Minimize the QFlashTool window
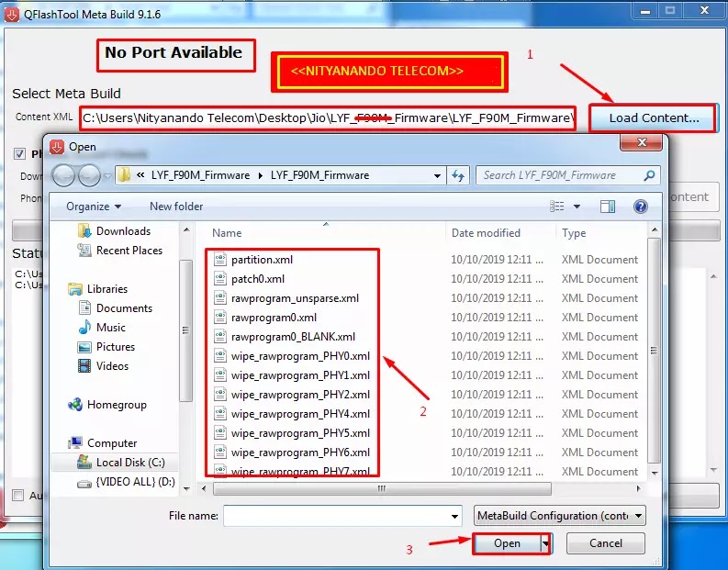728x570 pixels. (645, 11)
